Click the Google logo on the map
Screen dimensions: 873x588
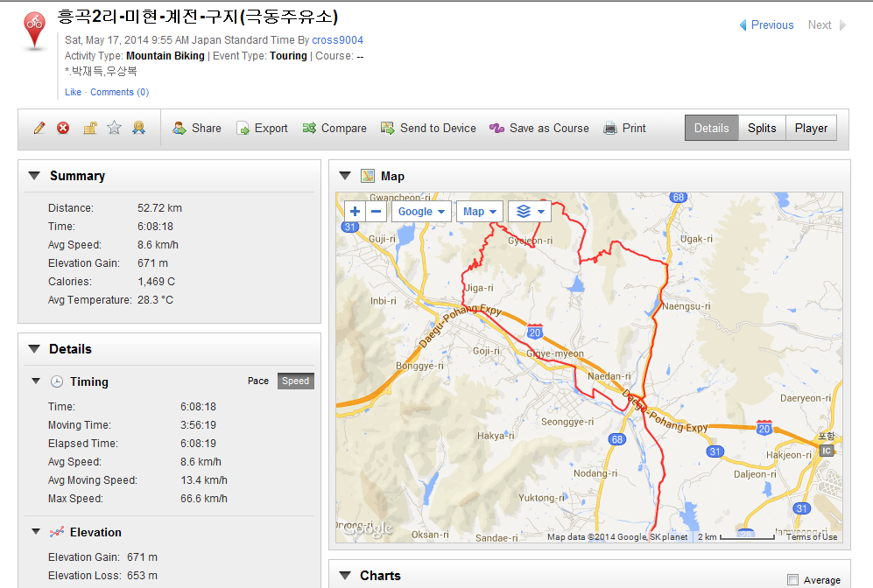[368, 529]
